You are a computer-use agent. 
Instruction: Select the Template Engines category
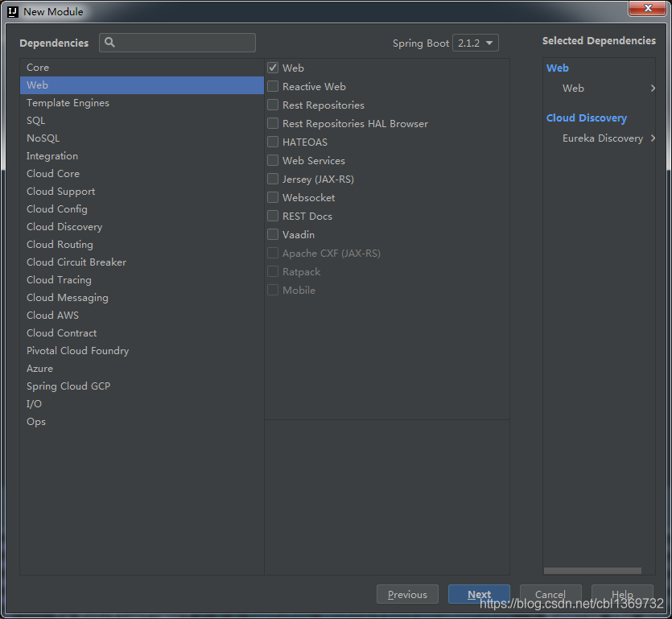click(x=68, y=103)
